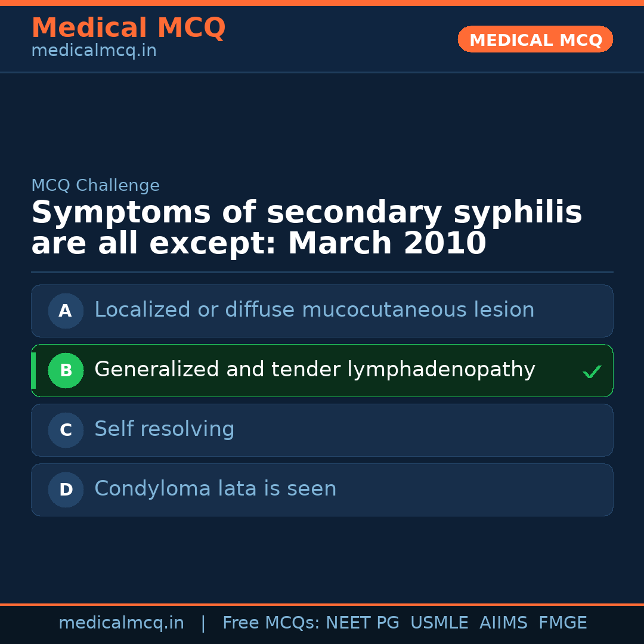
Task: Select 'Generalized and tender lymphadenopathy' answer
Action: [x=314, y=370]
